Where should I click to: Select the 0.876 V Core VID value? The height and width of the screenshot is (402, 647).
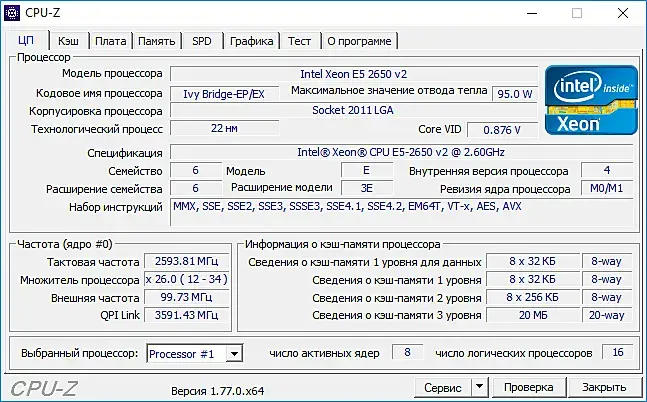click(502, 130)
